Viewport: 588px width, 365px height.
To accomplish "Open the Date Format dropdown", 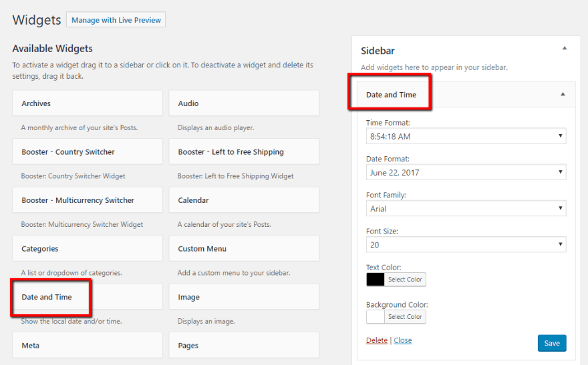I will [x=466, y=172].
